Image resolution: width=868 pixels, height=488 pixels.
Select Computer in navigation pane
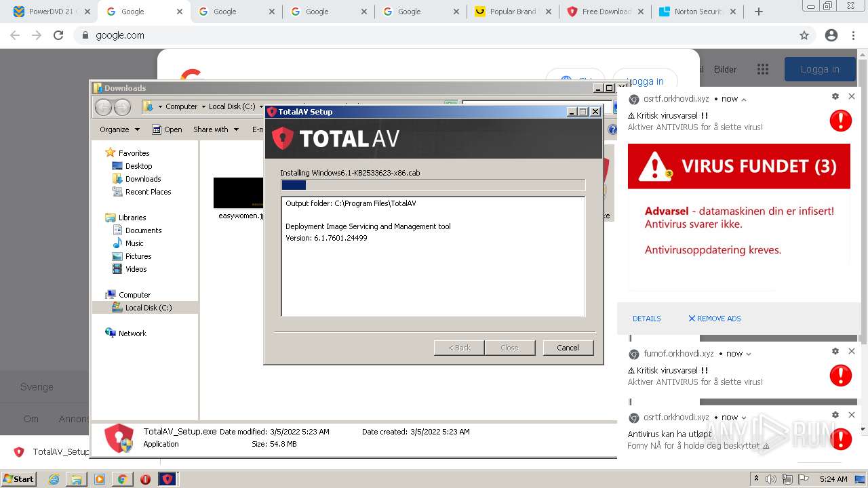point(134,295)
